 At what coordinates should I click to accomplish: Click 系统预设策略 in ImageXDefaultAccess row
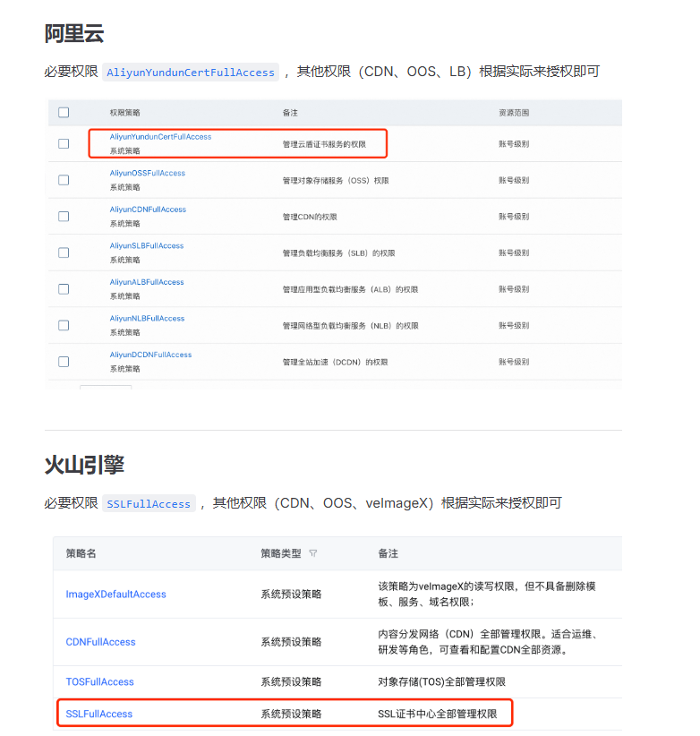point(291,595)
